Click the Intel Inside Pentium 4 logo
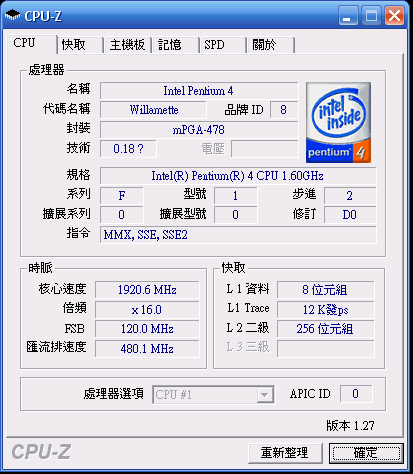The image size is (413, 474). 338,122
